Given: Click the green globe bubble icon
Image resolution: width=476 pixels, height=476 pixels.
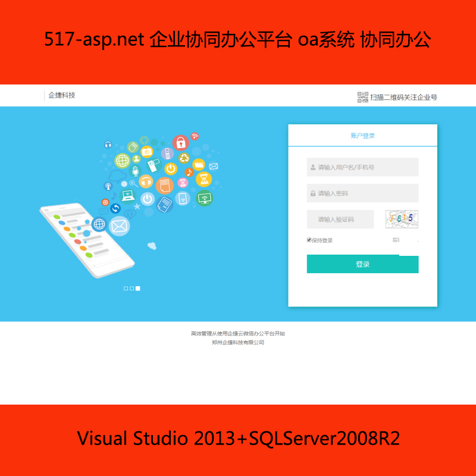Looking at the screenshot, I should click(123, 161).
